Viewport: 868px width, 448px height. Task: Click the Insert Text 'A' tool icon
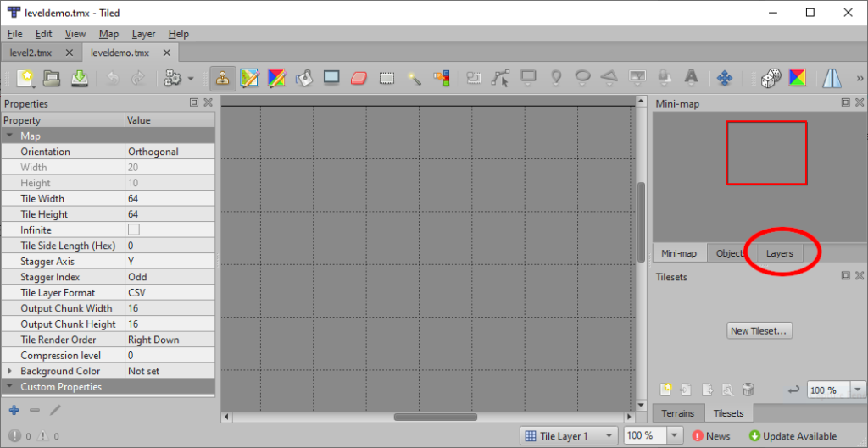(690, 79)
